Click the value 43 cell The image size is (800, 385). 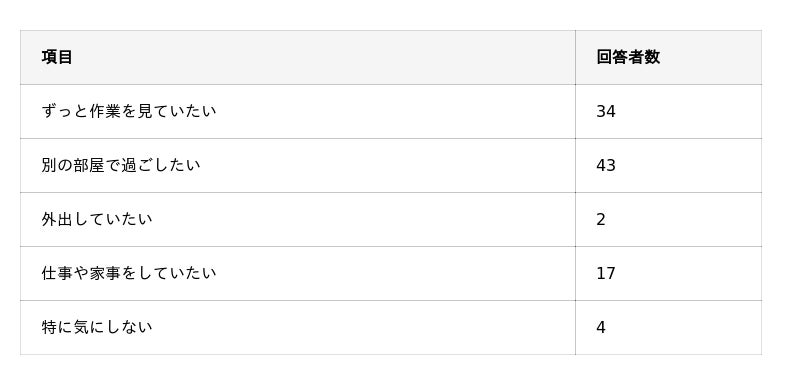tap(606, 165)
